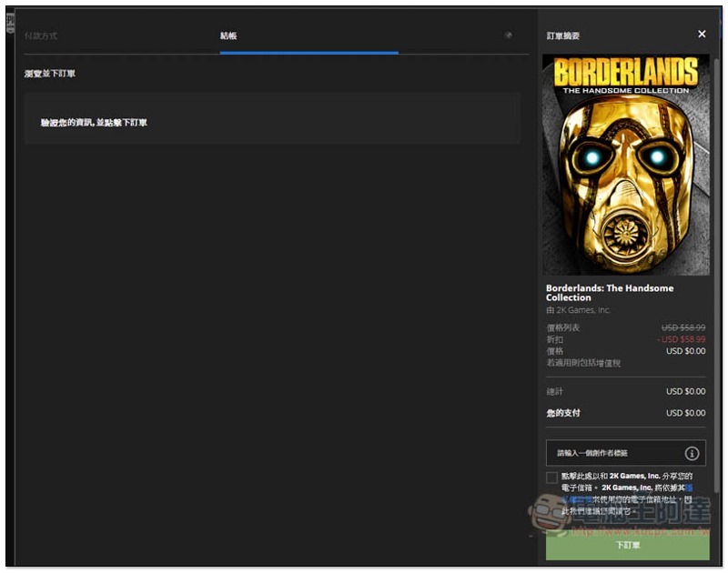Click the struck-through USD $58.99 list price
Viewport: 728px width, 573px height.
683,327
